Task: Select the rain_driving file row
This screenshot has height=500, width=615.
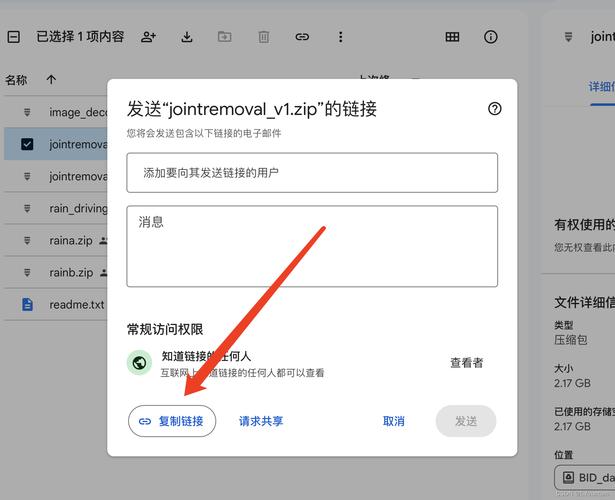Action: (55, 208)
